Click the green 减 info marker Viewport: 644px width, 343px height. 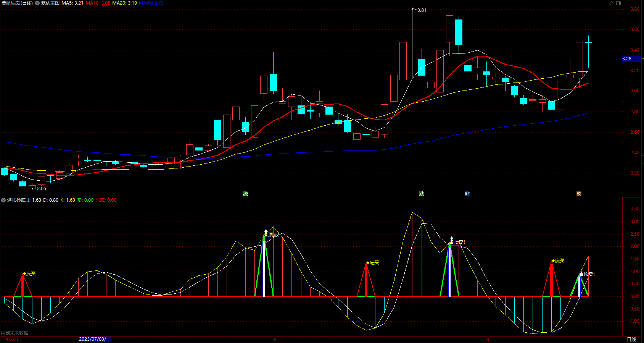point(245,194)
